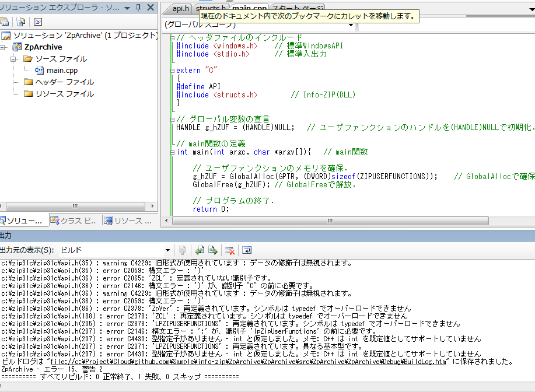This screenshot has width=535, height=392.
Task: Click the 'return 0;' code line
Action: (211, 209)
